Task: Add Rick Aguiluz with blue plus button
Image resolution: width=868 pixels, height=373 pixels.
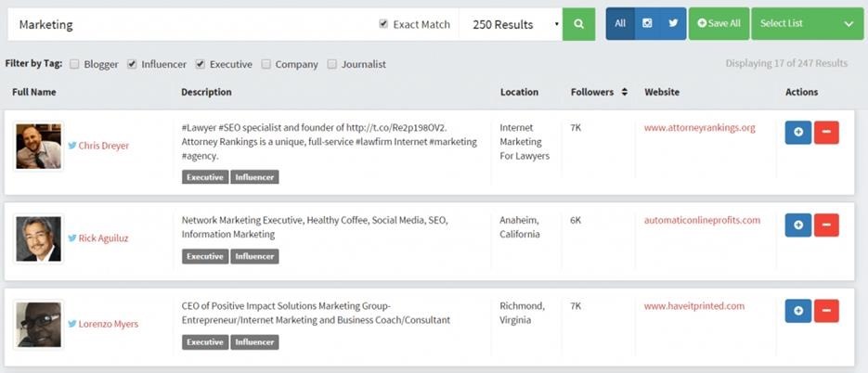Action: point(797,225)
